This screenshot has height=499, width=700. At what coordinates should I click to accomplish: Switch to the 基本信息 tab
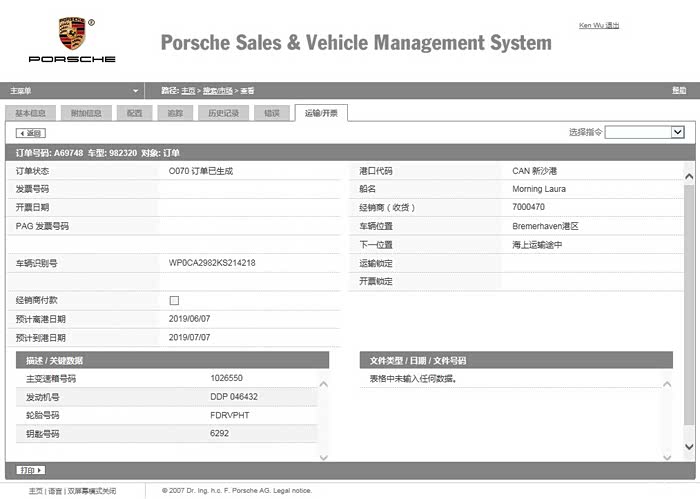point(30,113)
